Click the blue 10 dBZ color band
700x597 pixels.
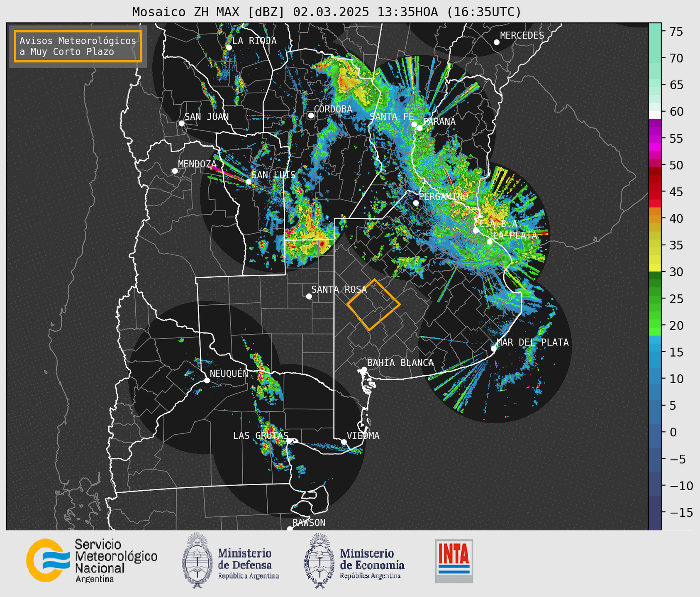(x=655, y=379)
